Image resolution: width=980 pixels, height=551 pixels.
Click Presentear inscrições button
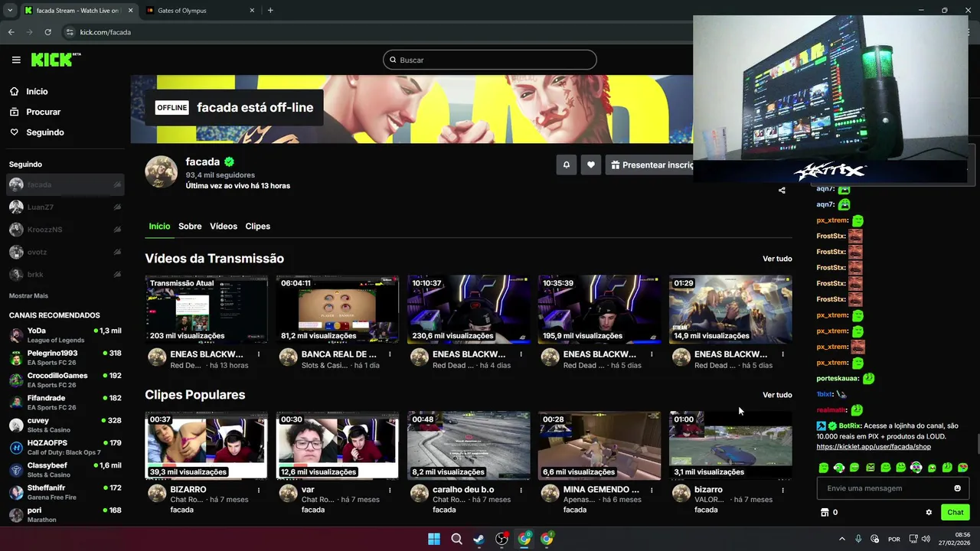[651, 165]
